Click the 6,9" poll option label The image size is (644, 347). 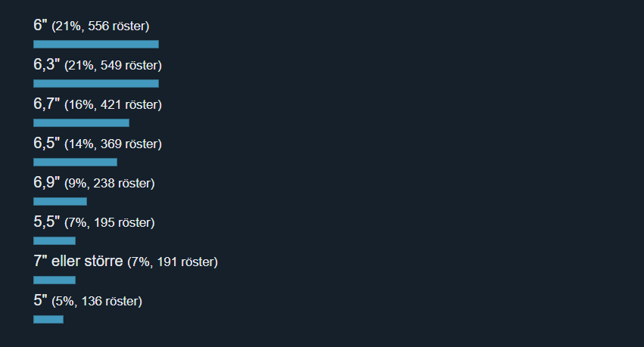[46, 182]
